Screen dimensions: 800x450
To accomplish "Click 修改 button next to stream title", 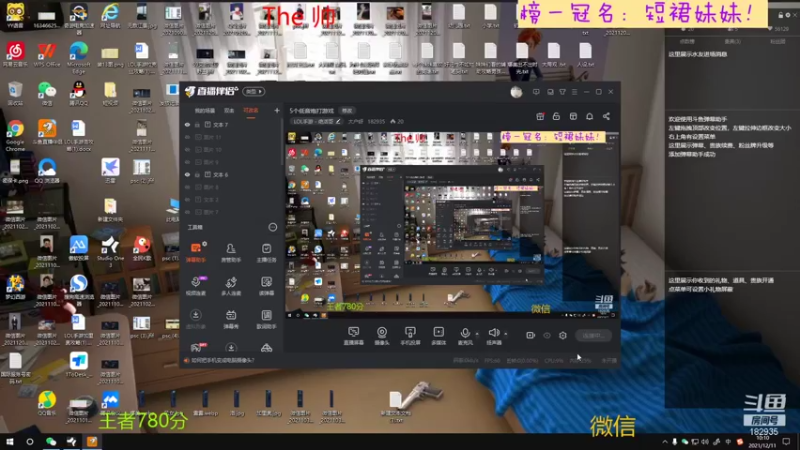I will pos(347,111).
